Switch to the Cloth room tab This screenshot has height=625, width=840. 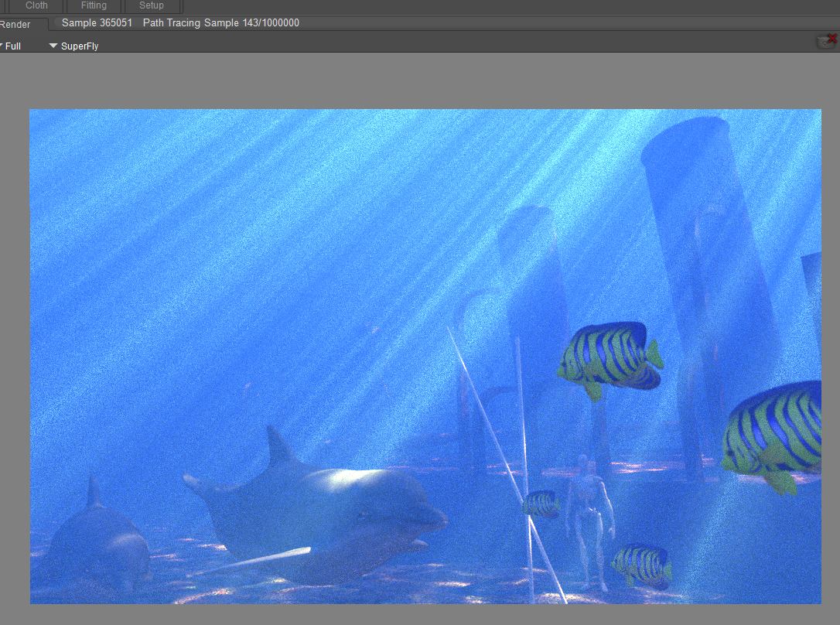[36, 5]
